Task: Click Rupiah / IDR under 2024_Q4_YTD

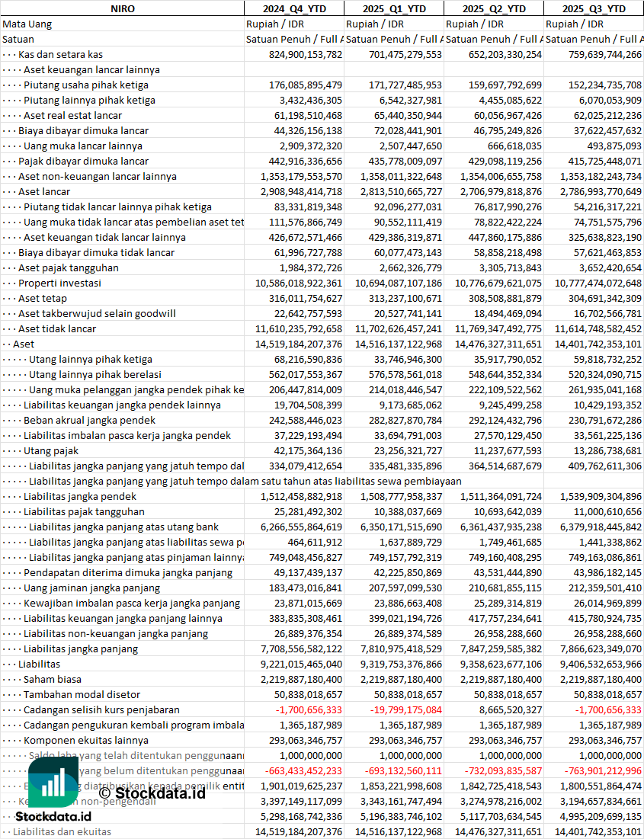Action: (275, 24)
